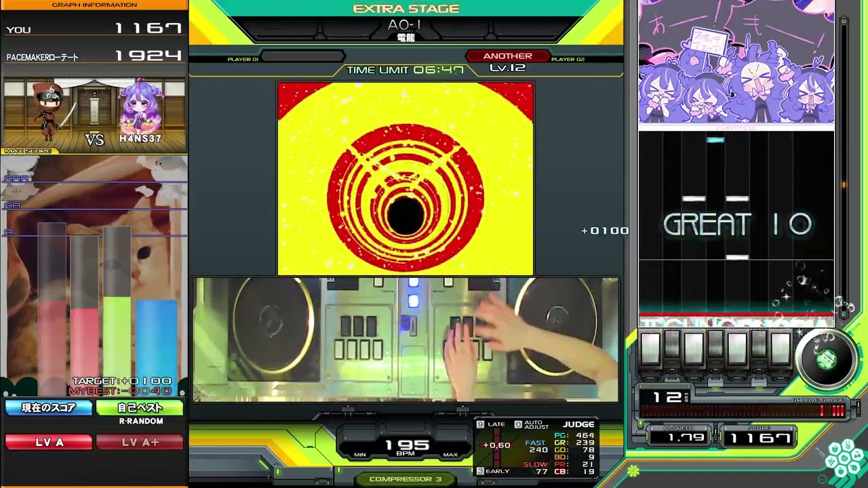This screenshot has height=488, width=868.
Task: Click the purple-haired rival avatar
Action: (x=140, y=107)
